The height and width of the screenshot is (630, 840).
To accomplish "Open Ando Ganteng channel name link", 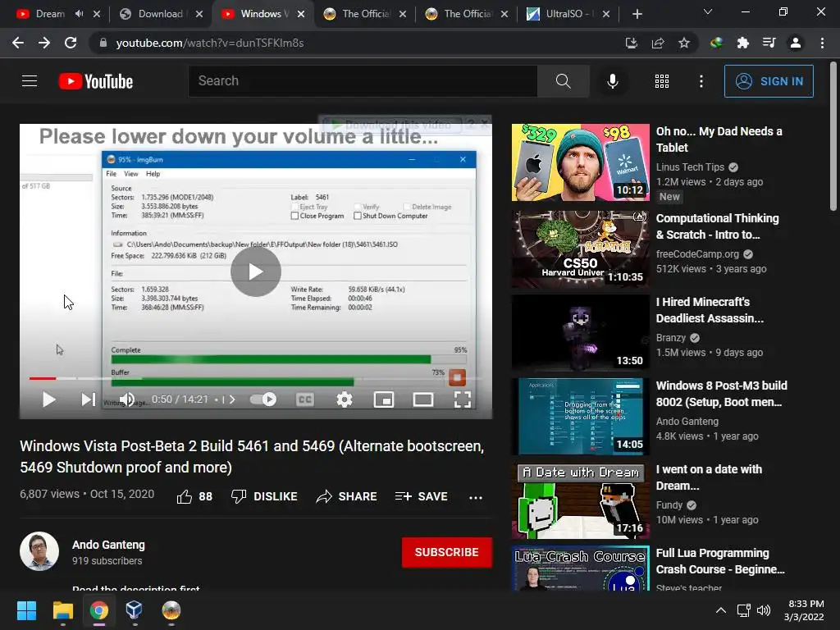I will (x=108, y=545).
